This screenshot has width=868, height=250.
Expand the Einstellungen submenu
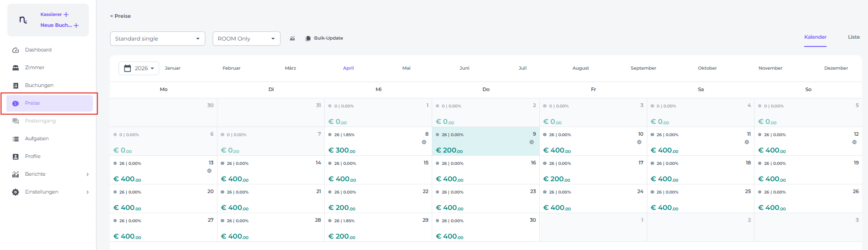(88, 192)
